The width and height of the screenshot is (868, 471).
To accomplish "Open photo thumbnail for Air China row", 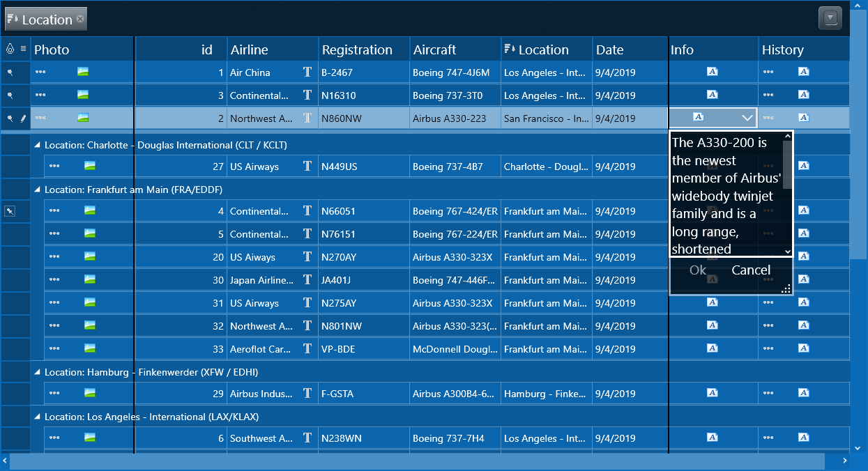I will click(x=83, y=72).
